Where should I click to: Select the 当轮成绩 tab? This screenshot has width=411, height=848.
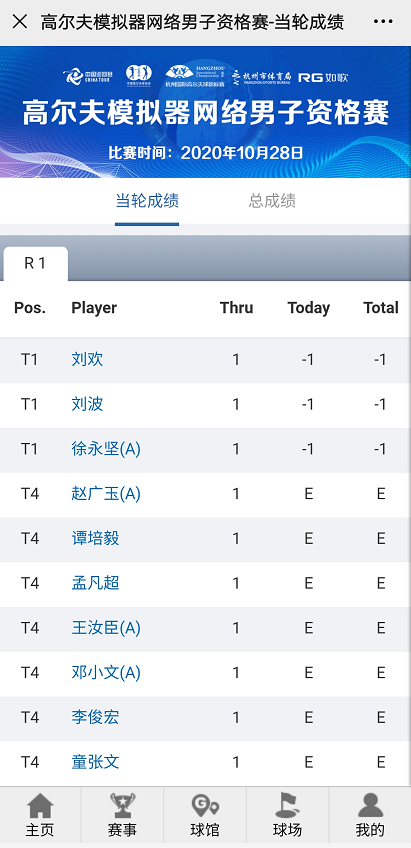pos(147,201)
